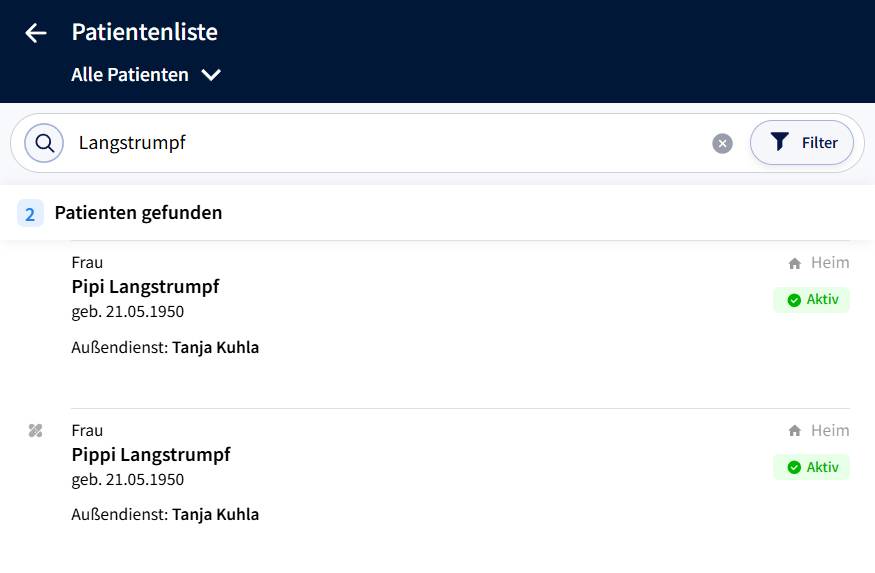Click the 2 patients found counter badge
Image resolution: width=875 pixels, height=573 pixels.
pyautogui.click(x=30, y=213)
